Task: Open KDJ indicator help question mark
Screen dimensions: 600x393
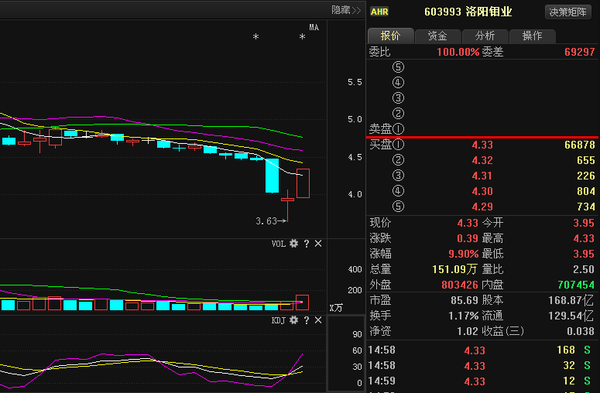Action: 306,320
